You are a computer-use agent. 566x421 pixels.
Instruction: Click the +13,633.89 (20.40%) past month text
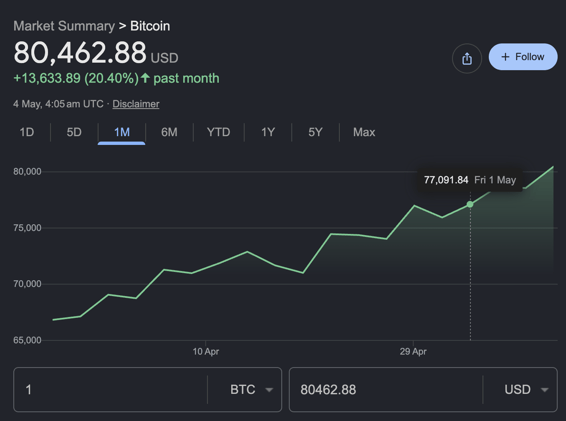116,78
